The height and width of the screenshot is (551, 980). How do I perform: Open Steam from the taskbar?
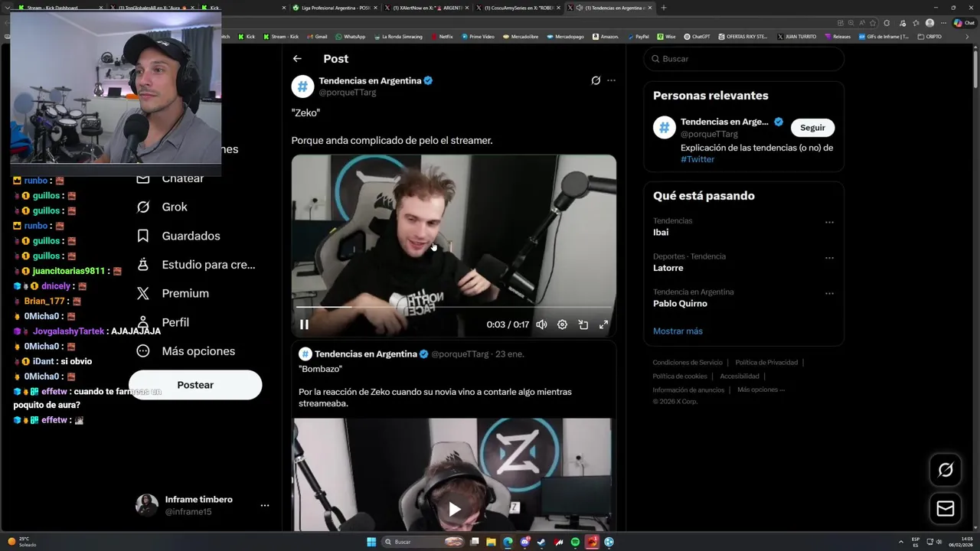[541, 542]
